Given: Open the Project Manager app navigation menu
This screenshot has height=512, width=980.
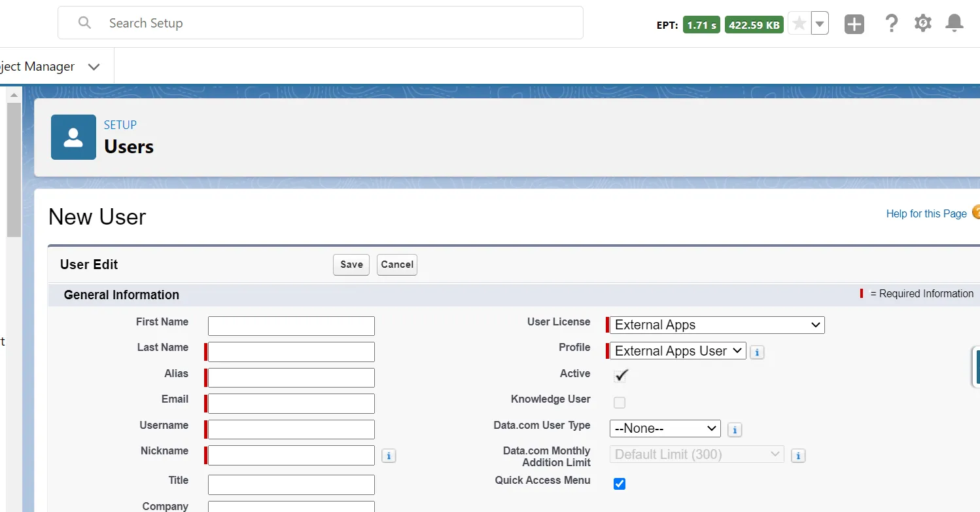Looking at the screenshot, I should (x=94, y=66).
